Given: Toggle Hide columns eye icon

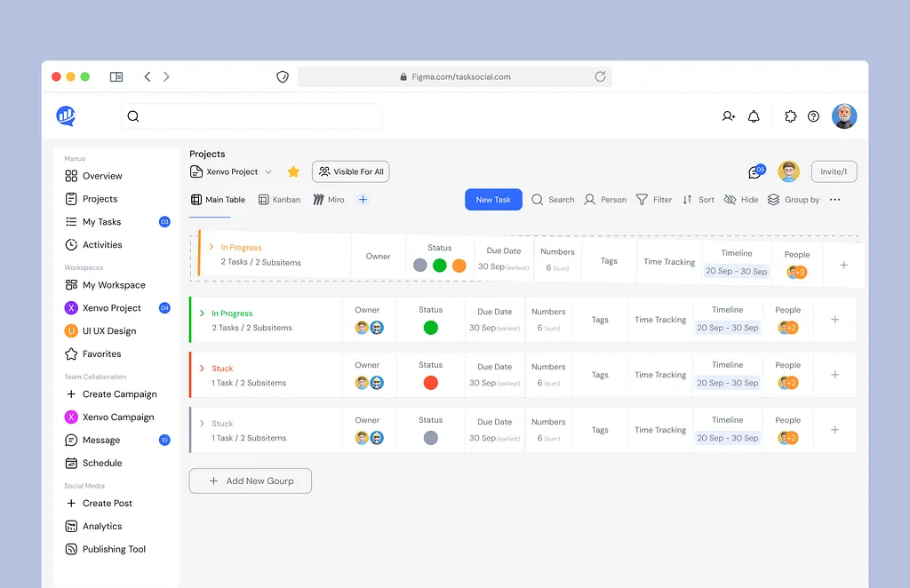Looking at the screenshot, I should (730, 200).
